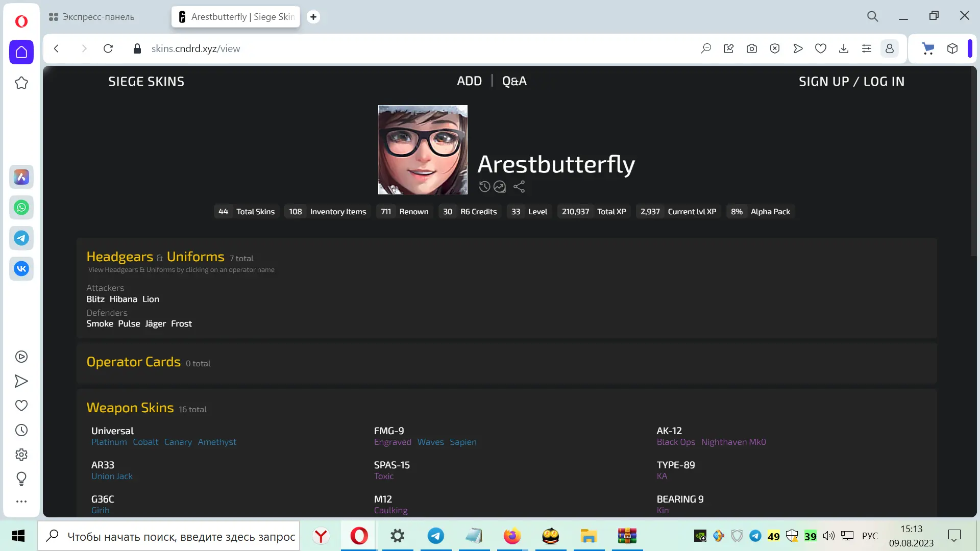
Task: Click the address bar URL field
Action: click(419, 48)
